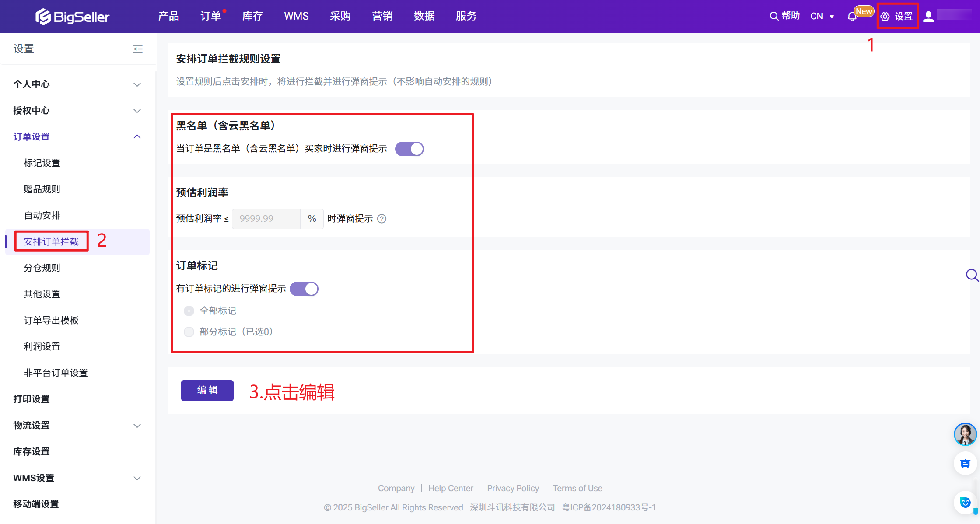Click the BigSeller logo icon

point(43,17)
